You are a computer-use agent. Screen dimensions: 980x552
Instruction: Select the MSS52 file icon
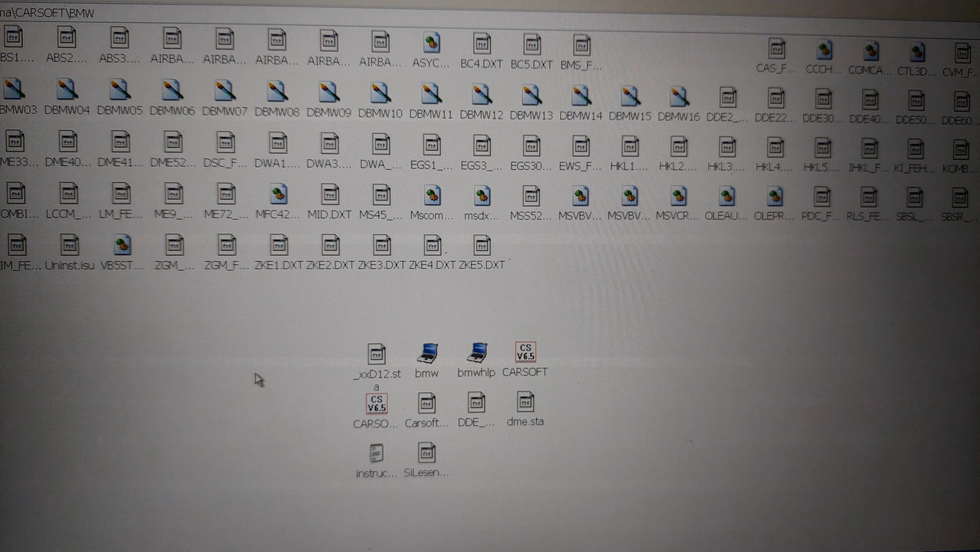pos(532,196)
